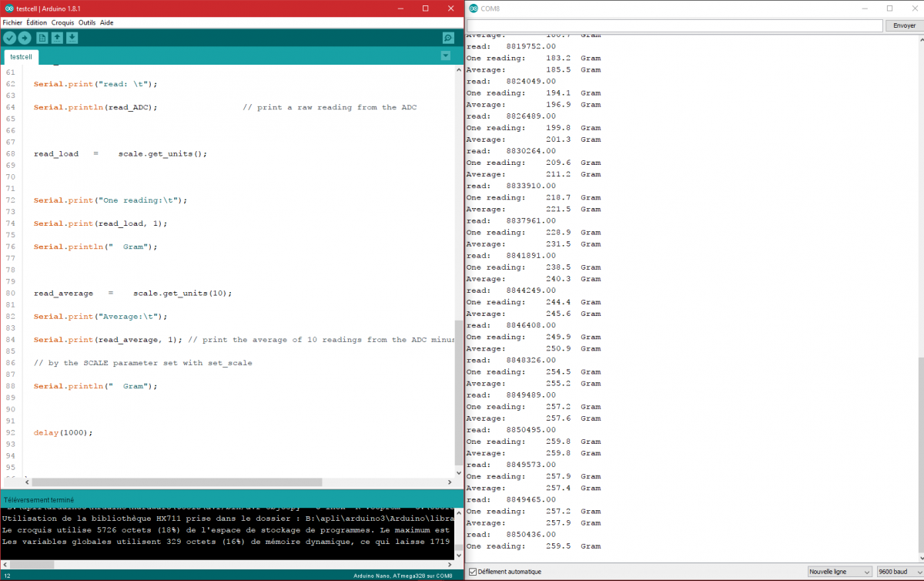Click the Le croquis utilise 5726 octets line
The height and width of the screenshot is (581, 924).
226,530
